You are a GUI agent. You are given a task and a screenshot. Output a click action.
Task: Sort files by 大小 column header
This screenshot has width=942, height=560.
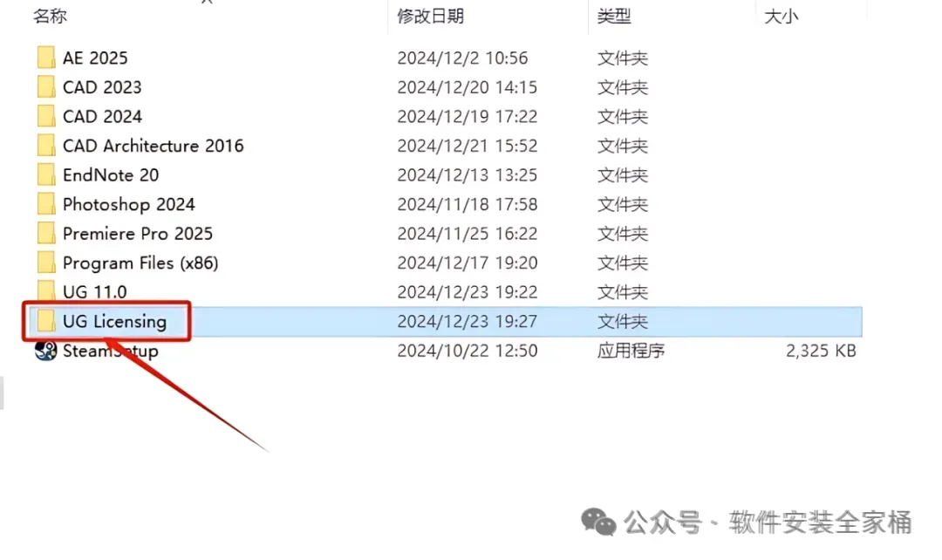point(781,17)
